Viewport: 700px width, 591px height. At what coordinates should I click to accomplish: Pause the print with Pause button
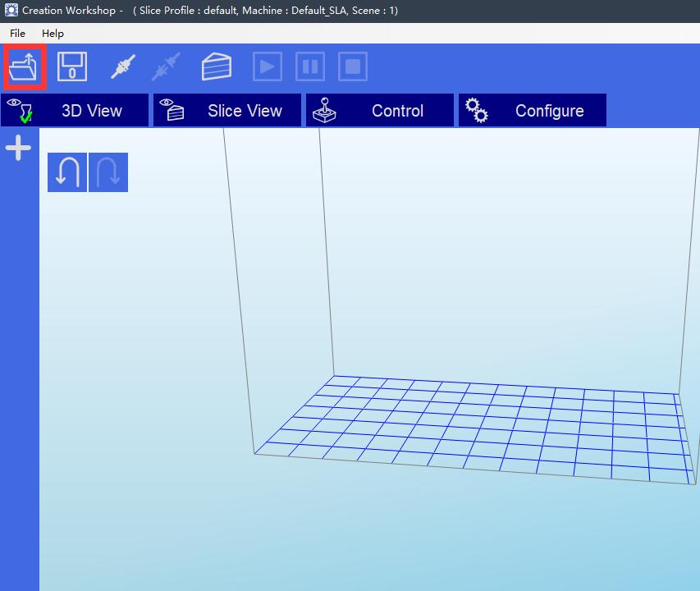310,66
